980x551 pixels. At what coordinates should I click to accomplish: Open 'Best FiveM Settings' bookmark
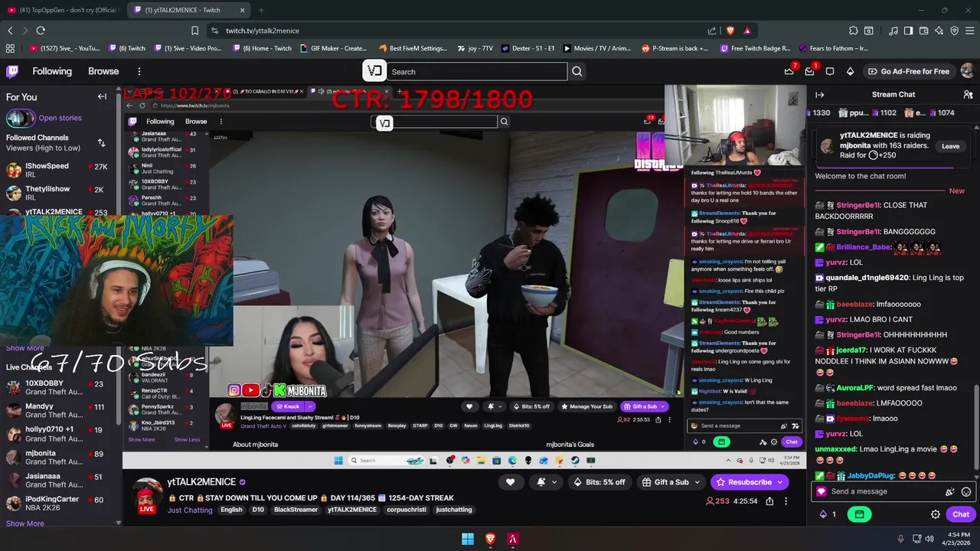coord(413,48)
